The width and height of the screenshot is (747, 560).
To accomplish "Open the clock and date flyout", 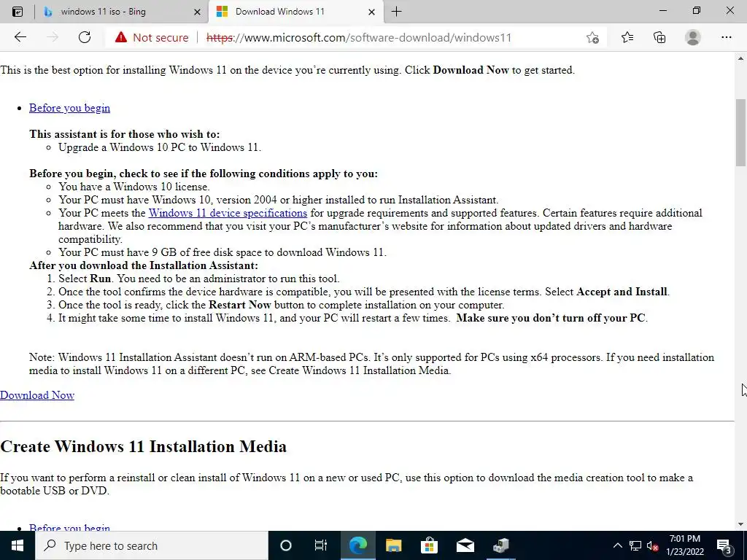I will [684, 545].
